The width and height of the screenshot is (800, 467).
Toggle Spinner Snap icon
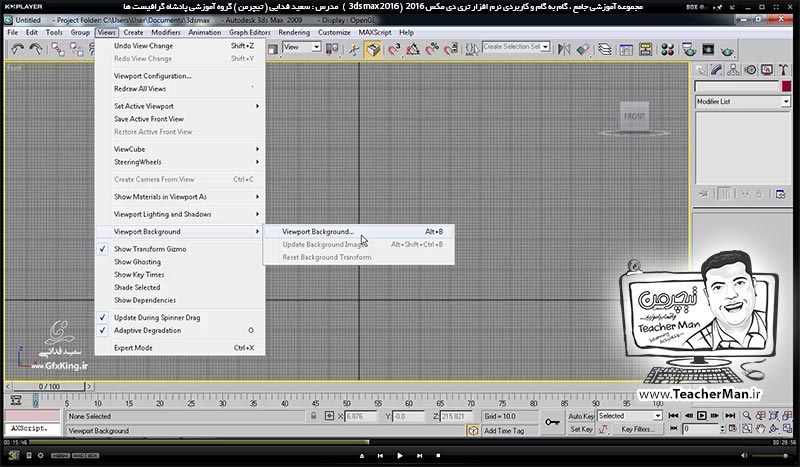[451, 49]
